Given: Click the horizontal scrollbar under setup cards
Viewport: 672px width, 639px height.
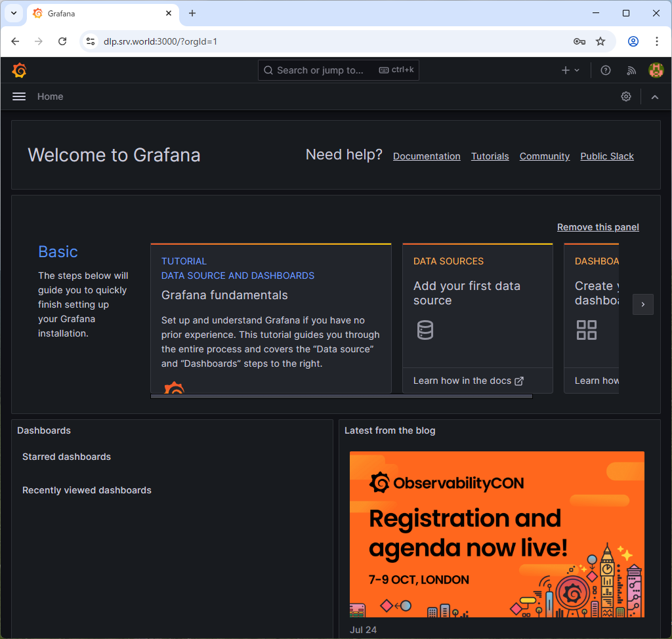Looking at the screenshot, I should click(341, 396).
